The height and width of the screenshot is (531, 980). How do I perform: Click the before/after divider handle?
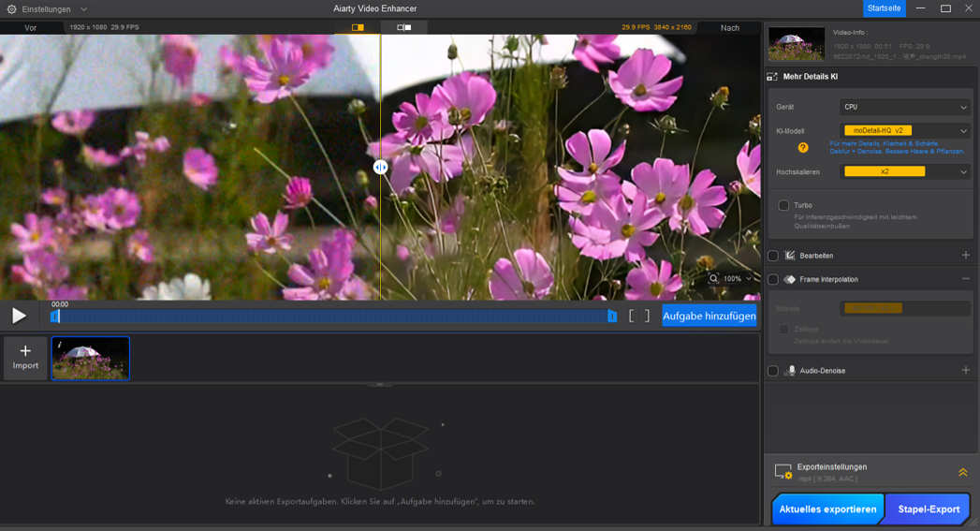click(381, 167)
